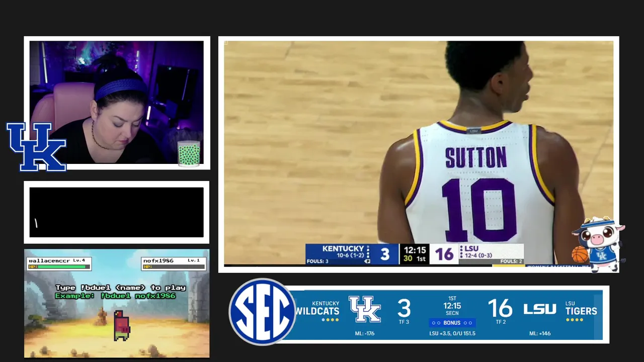Click 'ML: +146' LSU moneyline
The height and width of the screenshot is (362, 644).
point(540,333)
